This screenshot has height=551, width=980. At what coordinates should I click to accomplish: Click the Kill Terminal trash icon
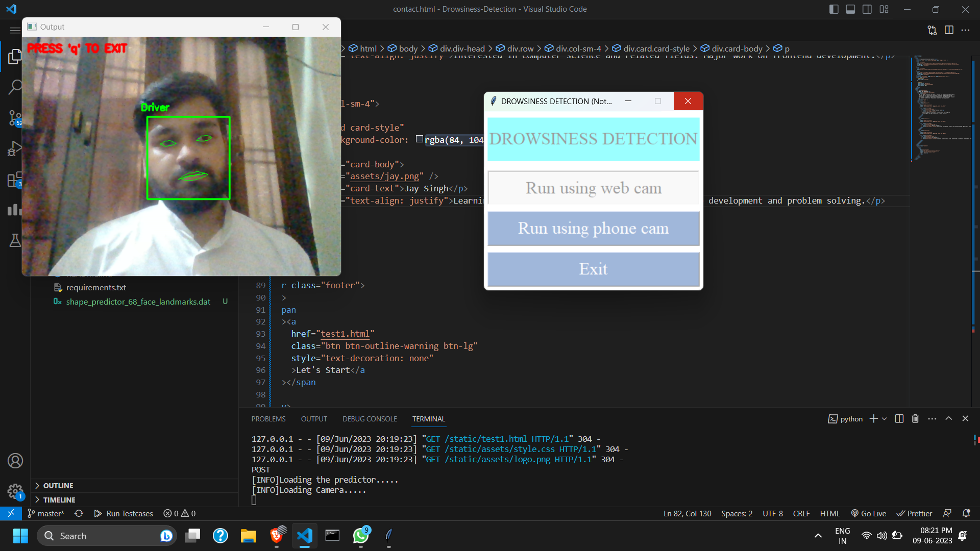point(915,419)
